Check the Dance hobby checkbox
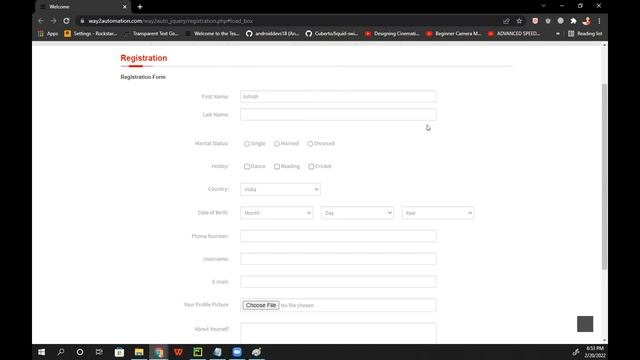Viewport: 640px width, 360px height. tap(247, 167)
